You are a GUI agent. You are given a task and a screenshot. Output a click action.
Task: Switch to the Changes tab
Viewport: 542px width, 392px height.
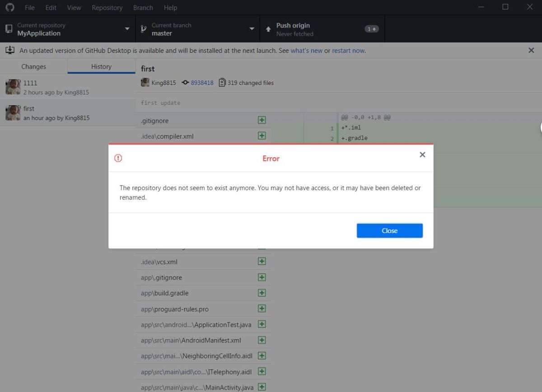[x=34, y=66]
